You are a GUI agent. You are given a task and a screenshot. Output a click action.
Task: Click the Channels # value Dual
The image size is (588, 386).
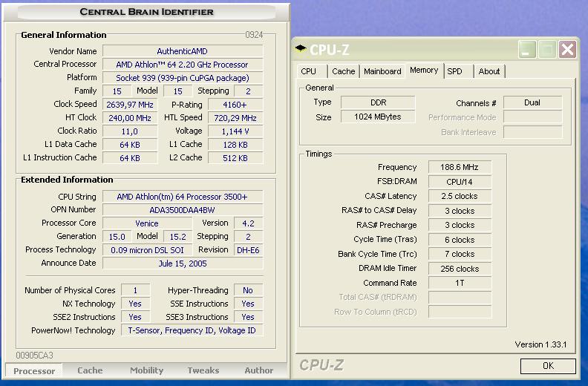click(x=532, y=102)
